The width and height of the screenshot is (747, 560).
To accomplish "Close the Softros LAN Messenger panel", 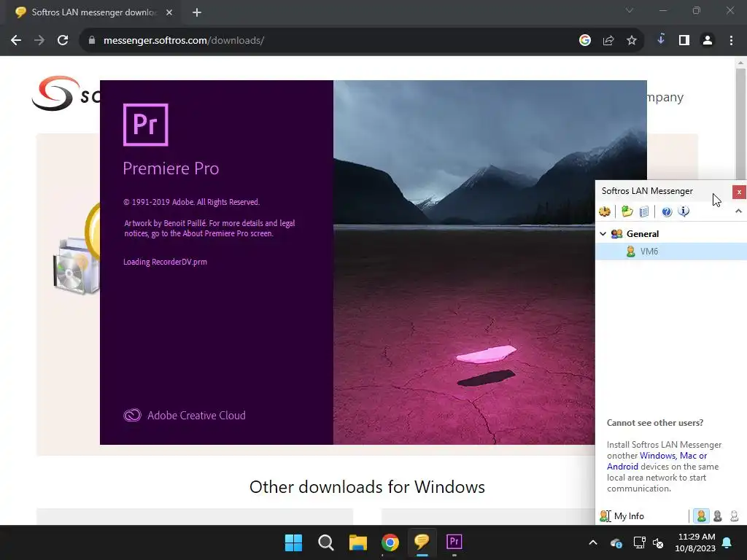I will [739, 192].
